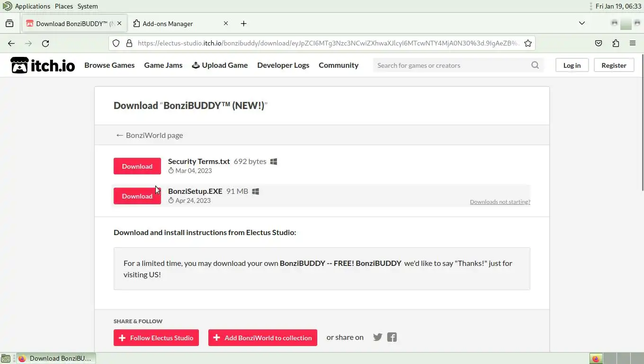Open the System menu
The height and width of the screenshot is (364, 644).
coord(88,6)
